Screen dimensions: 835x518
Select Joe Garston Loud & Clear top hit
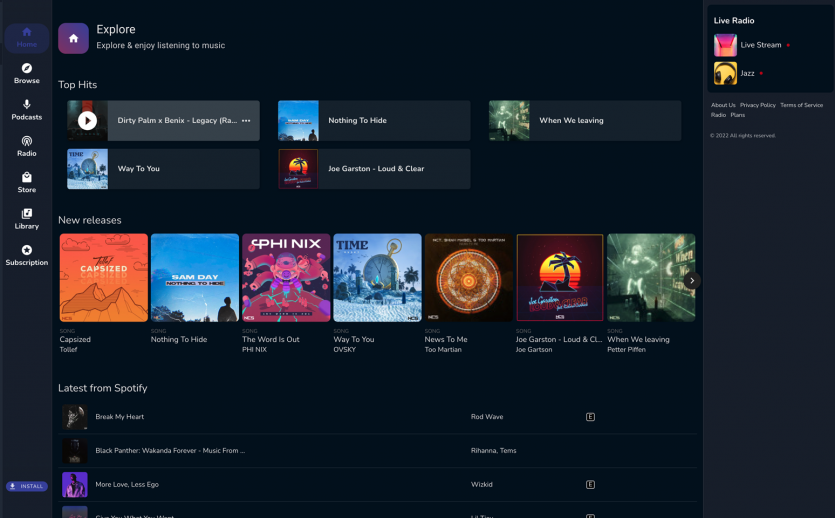(x=374, y=169)
